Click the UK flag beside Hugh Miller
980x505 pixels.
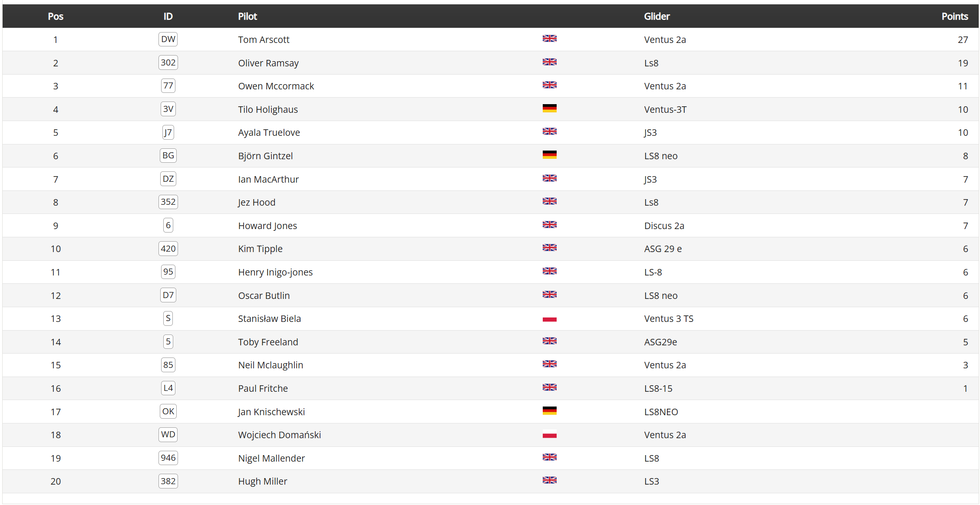[549, 480]
